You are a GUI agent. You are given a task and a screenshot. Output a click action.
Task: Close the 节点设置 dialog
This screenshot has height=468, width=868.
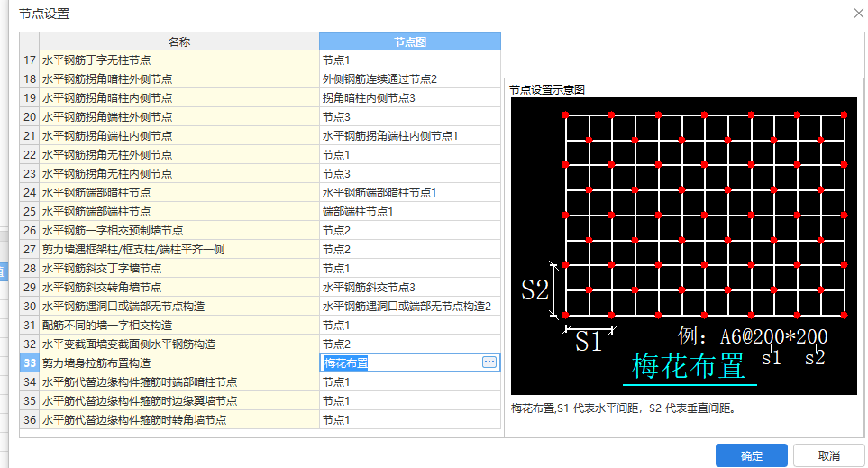(x=859, y=13)
